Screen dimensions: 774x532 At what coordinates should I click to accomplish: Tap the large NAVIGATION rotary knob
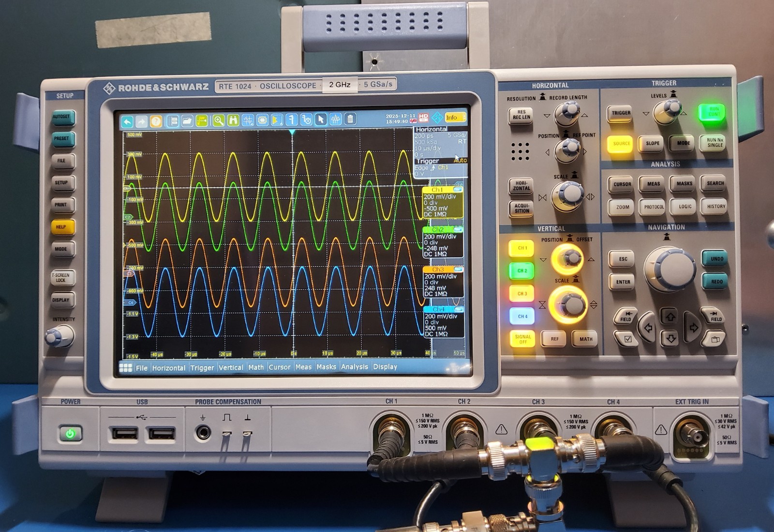coord(670,269)
